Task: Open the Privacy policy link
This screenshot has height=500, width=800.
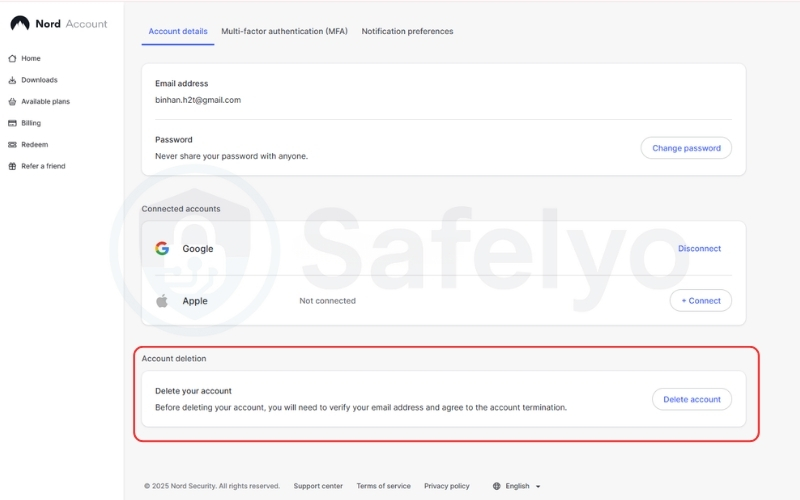Action: [x=446, y=486]
